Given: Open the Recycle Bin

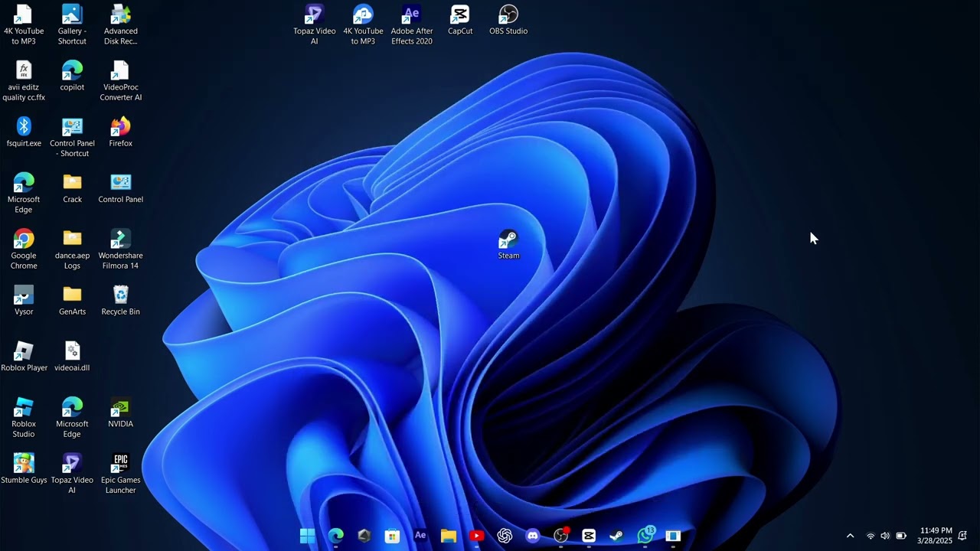Looking at the screenshot, I should (x=120, y=300).
